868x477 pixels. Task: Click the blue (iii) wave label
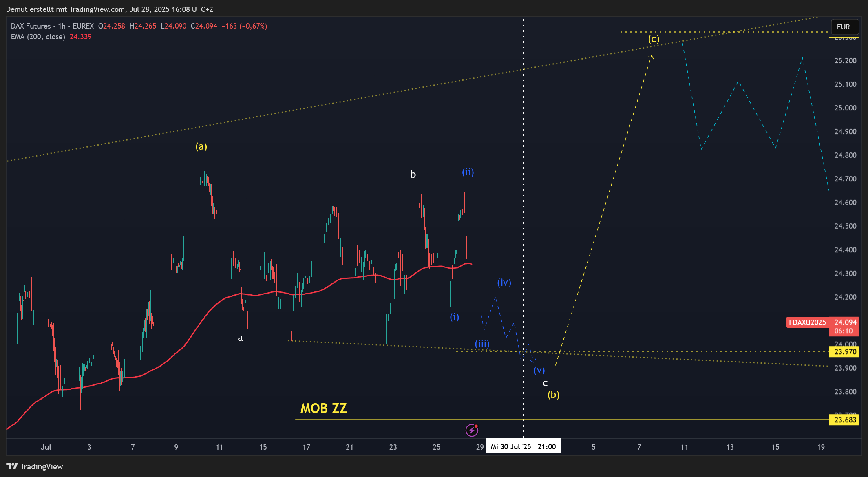[x=482, y=344]
